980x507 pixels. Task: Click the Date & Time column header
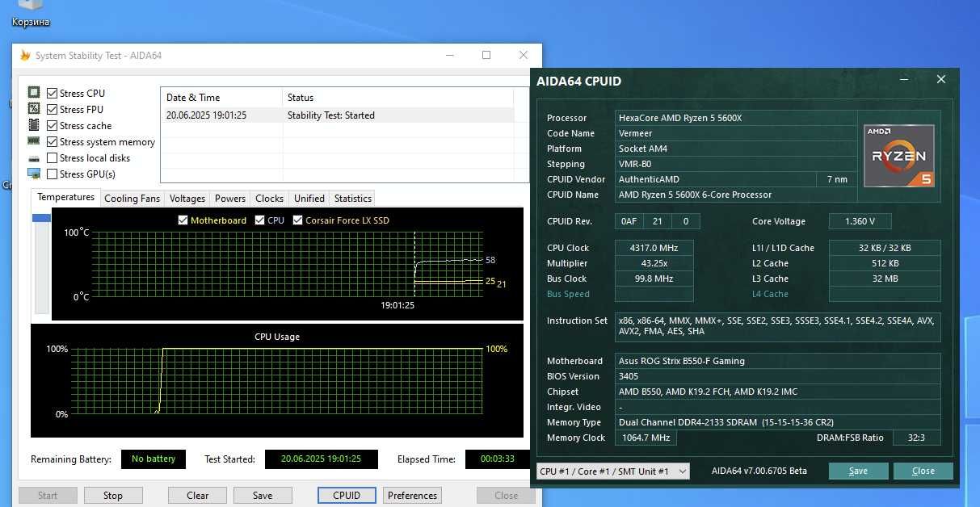point(221,98)
